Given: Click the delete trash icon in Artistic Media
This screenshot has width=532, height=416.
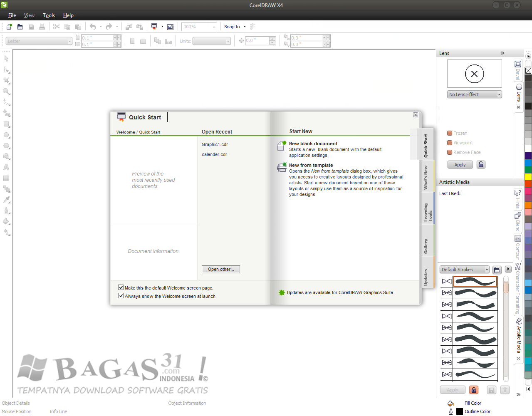Looking at the screenshot, I should pos(505,390).
